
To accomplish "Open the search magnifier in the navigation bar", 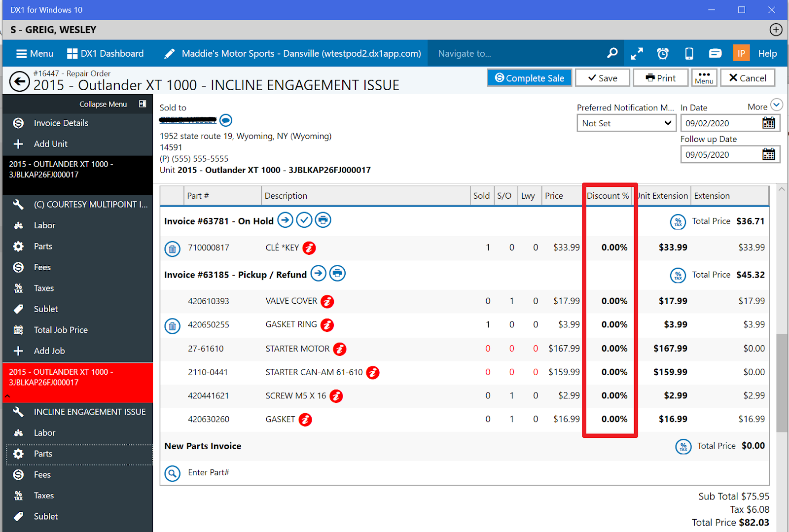I will coord(612,53).
